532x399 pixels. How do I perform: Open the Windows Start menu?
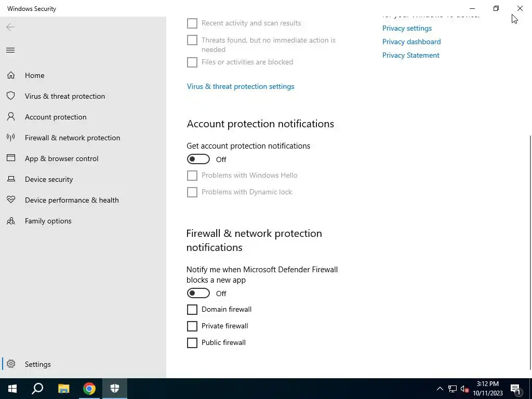click(x=12, y=389)
